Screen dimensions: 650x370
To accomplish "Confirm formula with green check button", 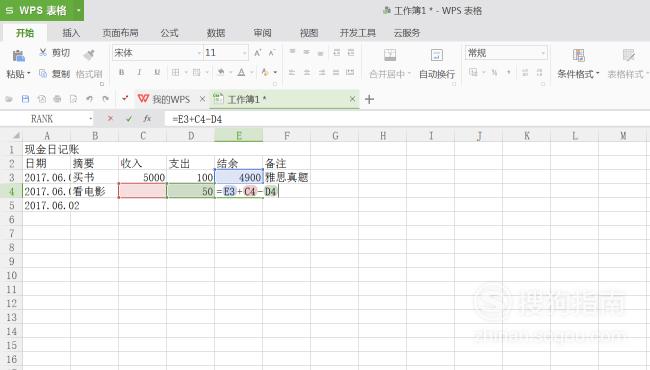I will (129, 119).
